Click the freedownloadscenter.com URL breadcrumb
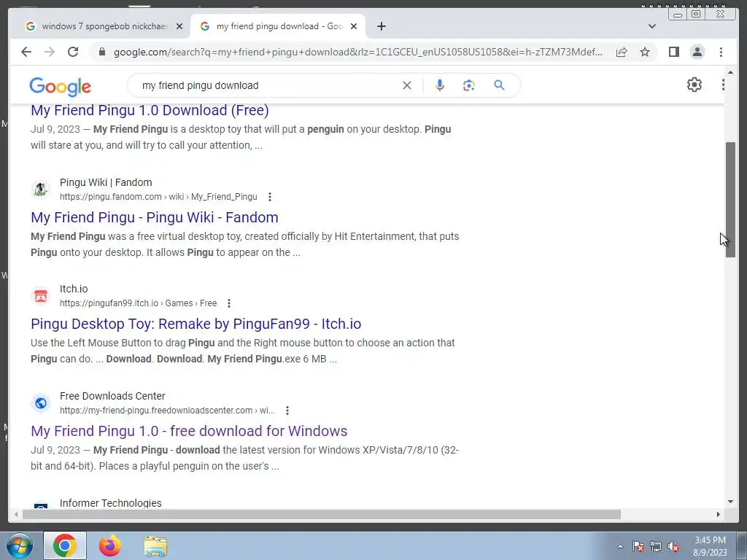The width and height of the screenshot is (747, 560). click(167, 411)
